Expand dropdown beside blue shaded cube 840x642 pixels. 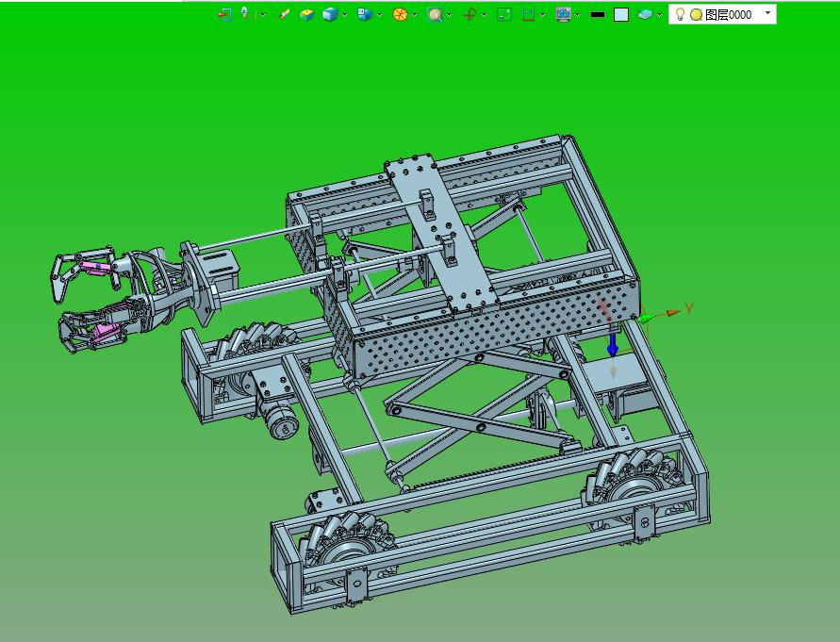click(x=344, y=15)
